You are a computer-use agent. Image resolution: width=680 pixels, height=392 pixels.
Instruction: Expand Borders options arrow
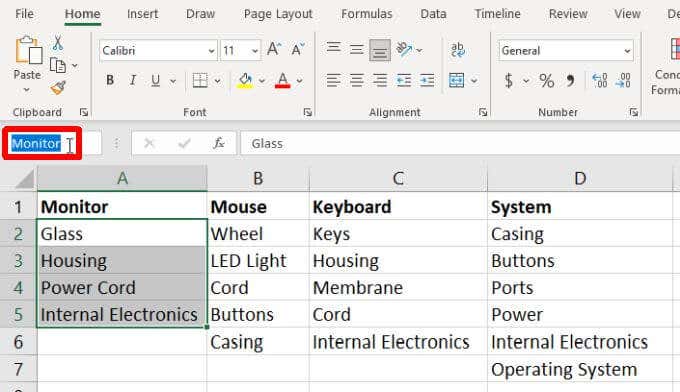[x=217, y=81]
